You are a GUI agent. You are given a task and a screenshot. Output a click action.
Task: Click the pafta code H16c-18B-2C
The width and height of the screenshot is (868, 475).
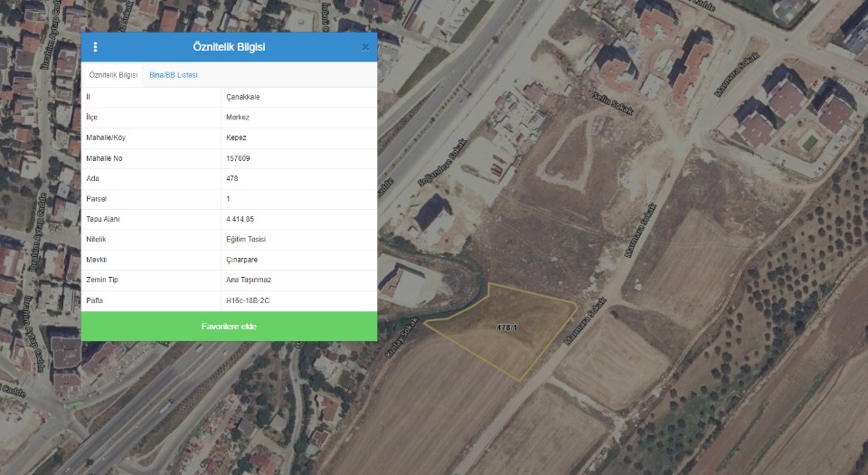coord(247,300)
